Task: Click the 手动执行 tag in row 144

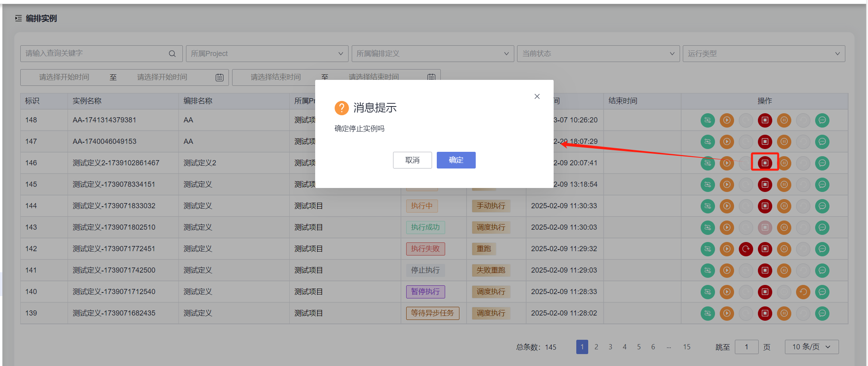Action: click(x=491, y=206)
